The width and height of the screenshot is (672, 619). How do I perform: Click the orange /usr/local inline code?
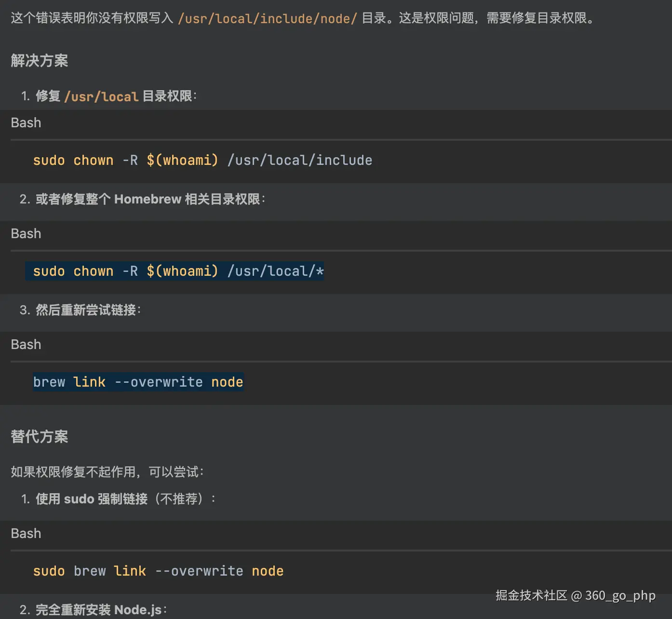101,96
